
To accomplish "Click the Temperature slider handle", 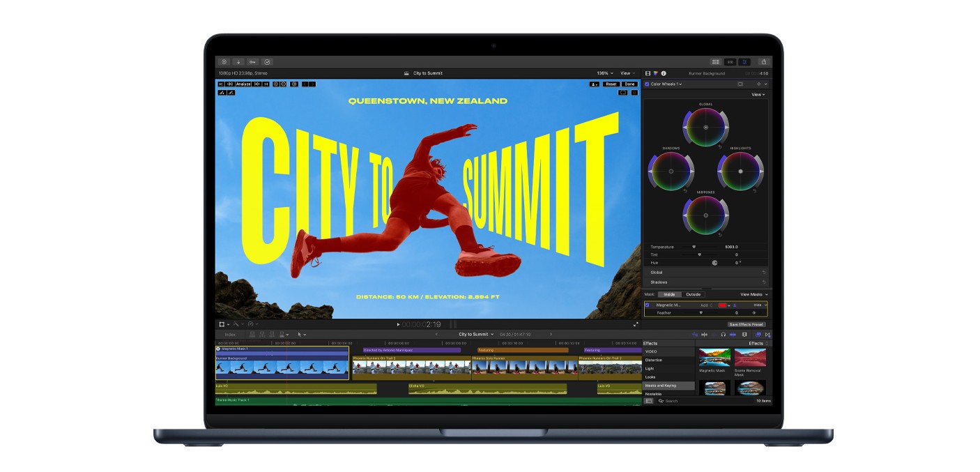I will tap(694, 247).
